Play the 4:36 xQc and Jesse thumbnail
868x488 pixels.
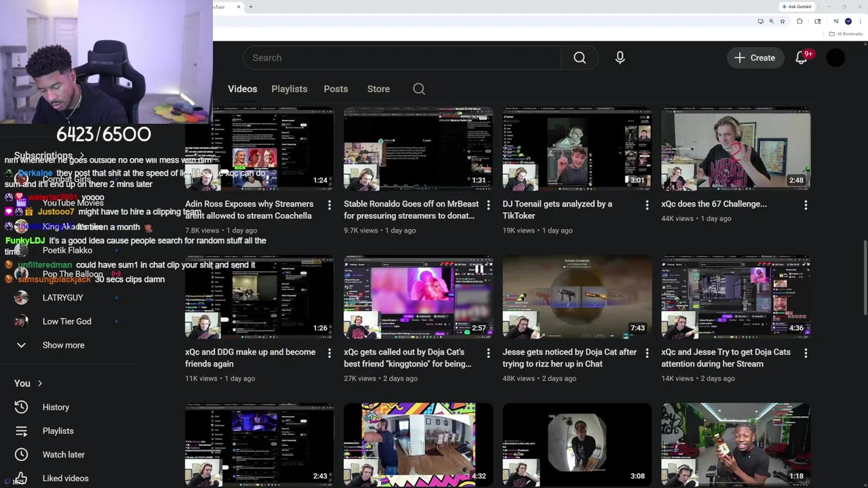(x=735, y=297)
